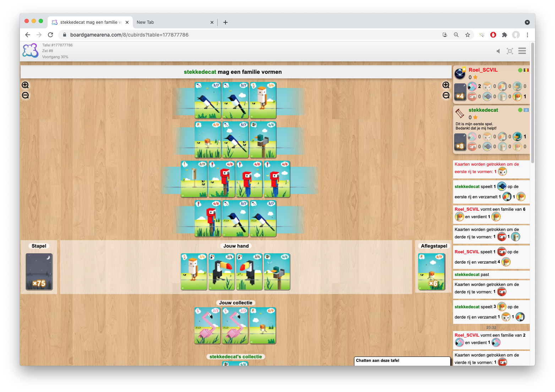Click the owl card in first row
The image size is (555, 392).
(x=263, y=100)
